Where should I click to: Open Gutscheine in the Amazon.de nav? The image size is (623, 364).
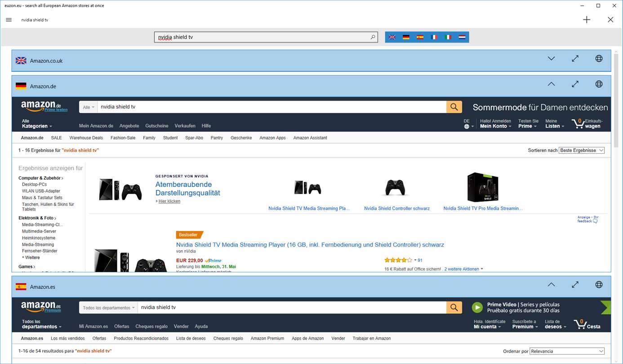[156, 126]
